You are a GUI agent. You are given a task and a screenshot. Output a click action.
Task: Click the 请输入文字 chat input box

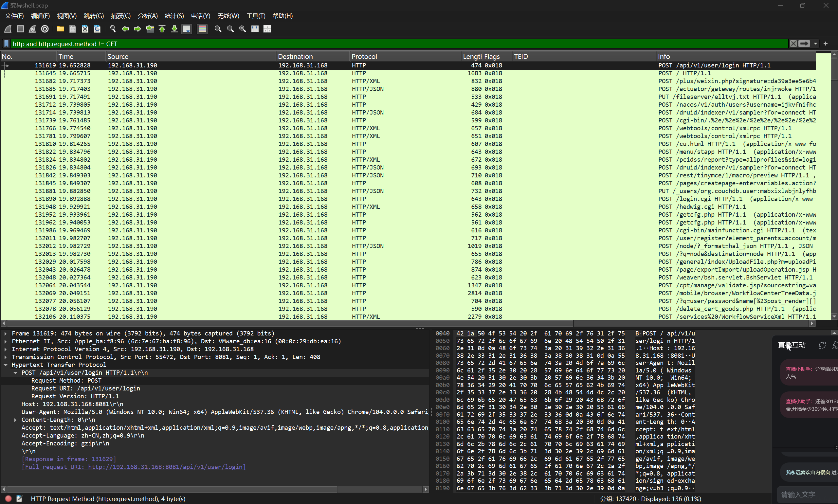tap(808, 494)
